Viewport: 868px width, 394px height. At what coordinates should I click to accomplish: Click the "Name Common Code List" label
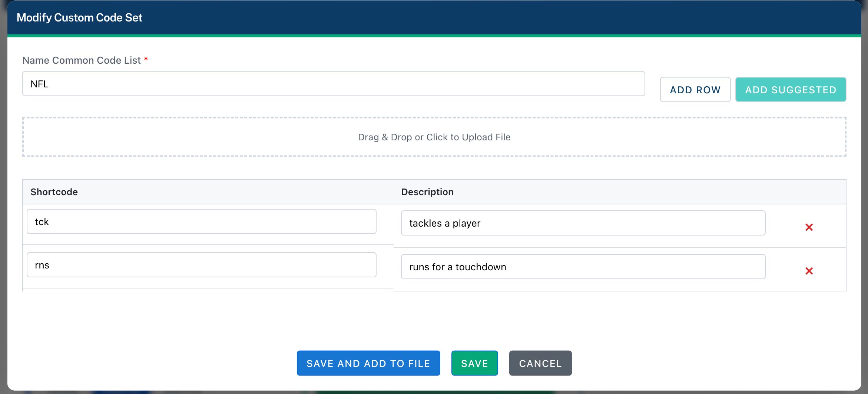pos(82,60)
